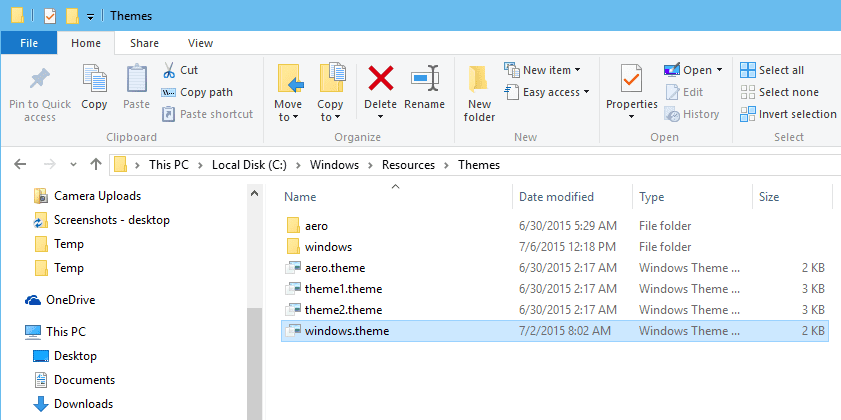Screen dimensions: 841x420
Task: Click This PC in the address bar
Action: pyautogui.click(x=169, y=165)
